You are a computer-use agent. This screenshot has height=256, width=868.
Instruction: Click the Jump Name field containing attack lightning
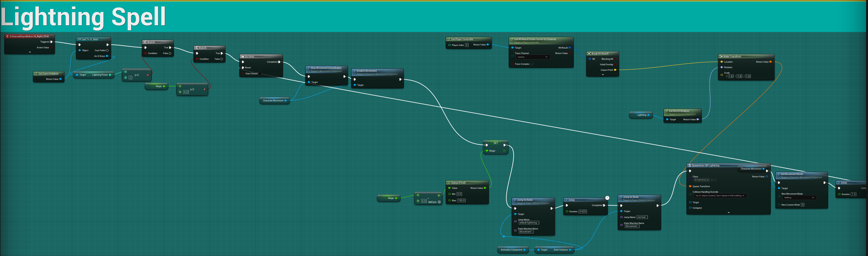(528, 223)
